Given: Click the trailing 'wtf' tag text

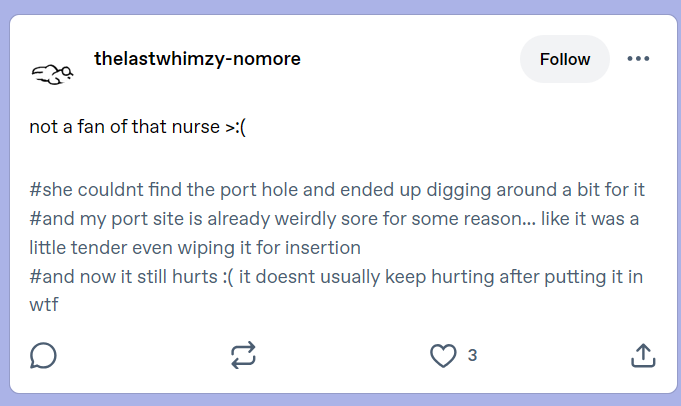Looking at the screenshot, I should [43, 305].
